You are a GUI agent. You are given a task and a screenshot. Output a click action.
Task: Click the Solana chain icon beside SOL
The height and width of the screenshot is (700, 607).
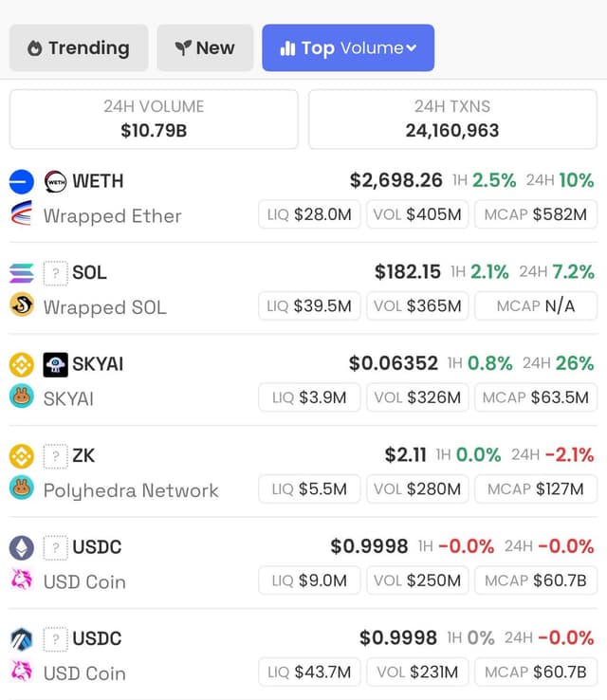(x=22, y=273)
